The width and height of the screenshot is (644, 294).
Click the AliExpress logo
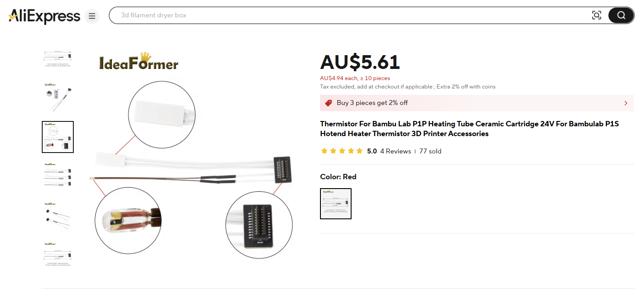pyautogui.click(x=44, y=16)
